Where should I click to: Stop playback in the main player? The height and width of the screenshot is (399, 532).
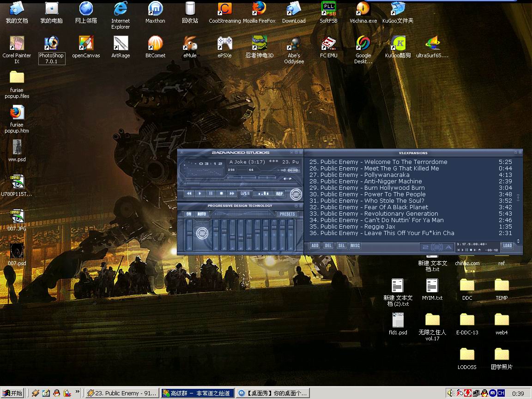point(221,193)
